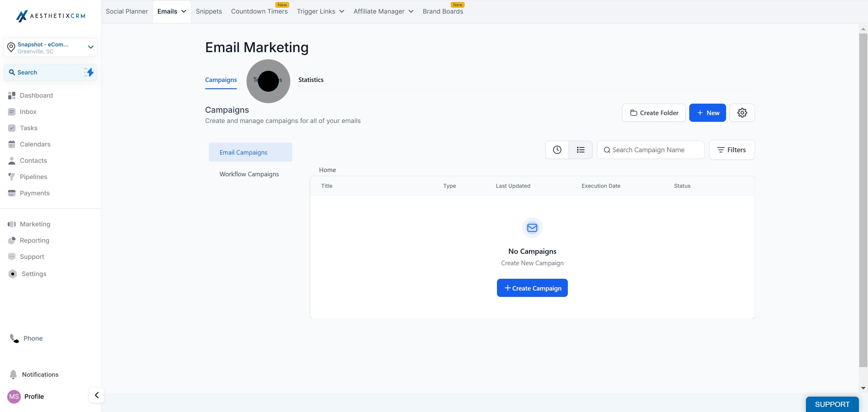Screen dimensions: 868x412
Task: Open the Phone dialer
Action: tap(26, 338)
